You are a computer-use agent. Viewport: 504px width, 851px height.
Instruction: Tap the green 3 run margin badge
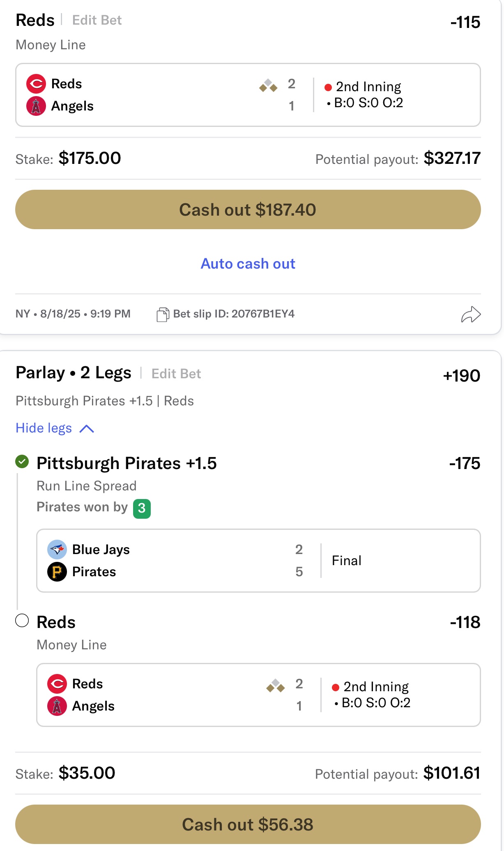pos(142,509)
